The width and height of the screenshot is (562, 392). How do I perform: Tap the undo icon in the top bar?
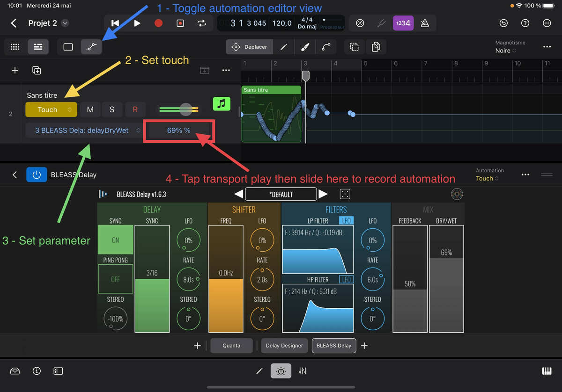(x=503, y=22)
